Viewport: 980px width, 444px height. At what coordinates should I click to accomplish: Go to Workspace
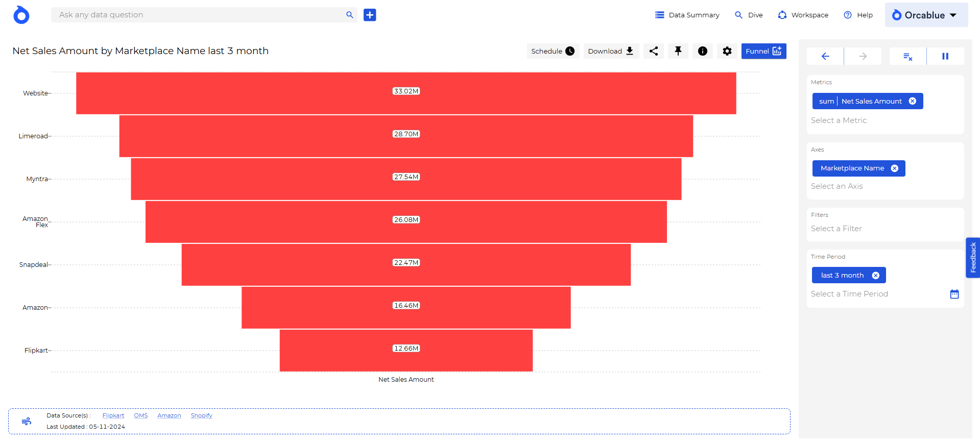point(803,15)
